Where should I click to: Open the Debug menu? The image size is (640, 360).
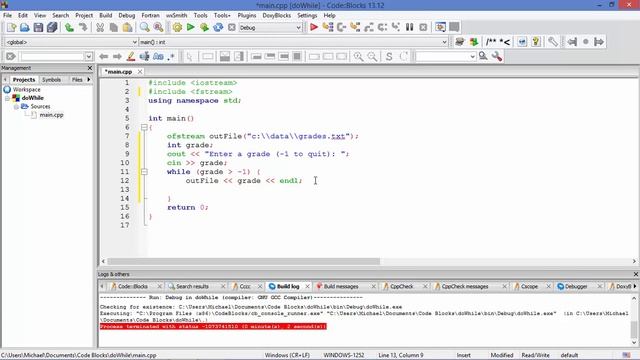click(127, 15)
